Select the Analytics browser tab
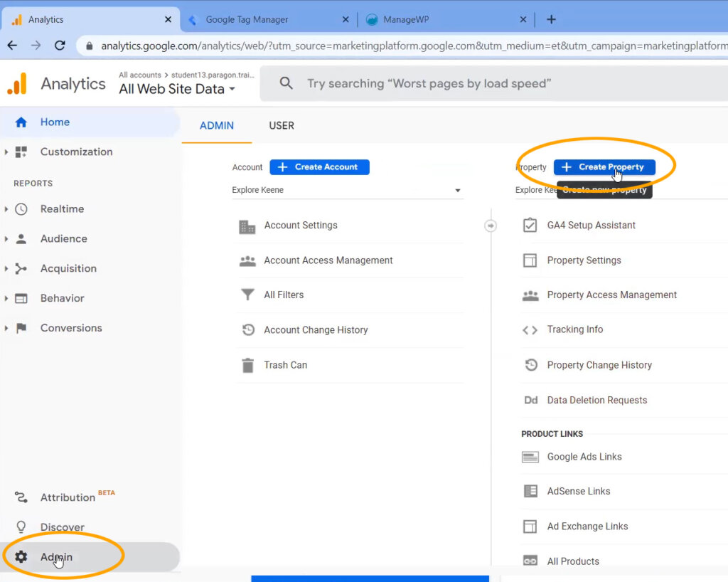This screenshot has height=582, width=728. (x=90, y=19)
